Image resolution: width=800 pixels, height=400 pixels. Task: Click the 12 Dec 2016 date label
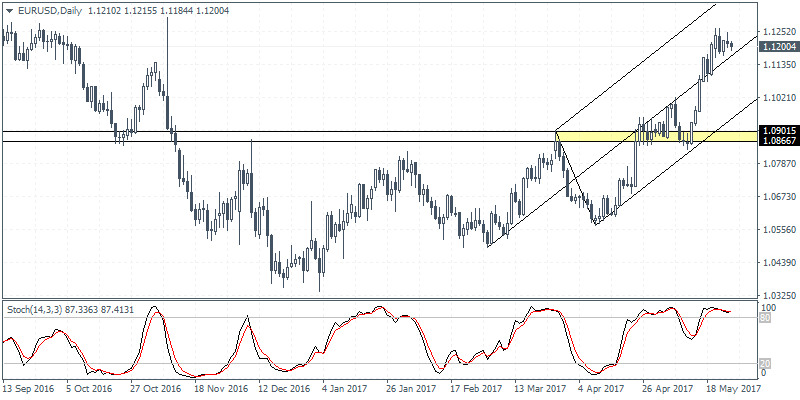pyautogui.click(x=284, y=388)
